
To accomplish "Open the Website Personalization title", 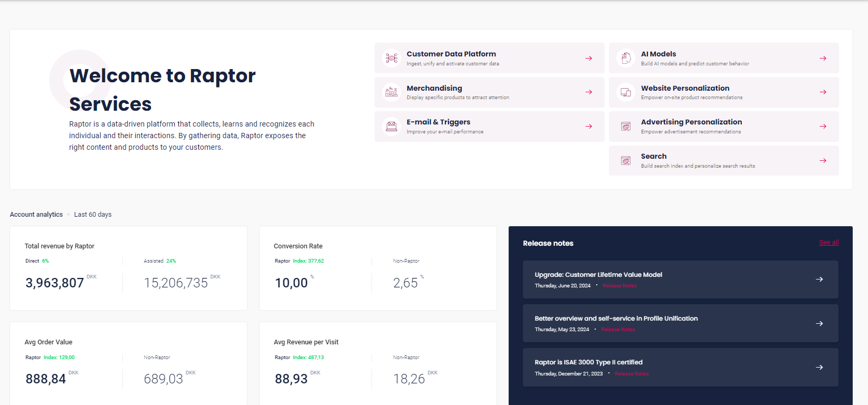I will tap(685, 88).
